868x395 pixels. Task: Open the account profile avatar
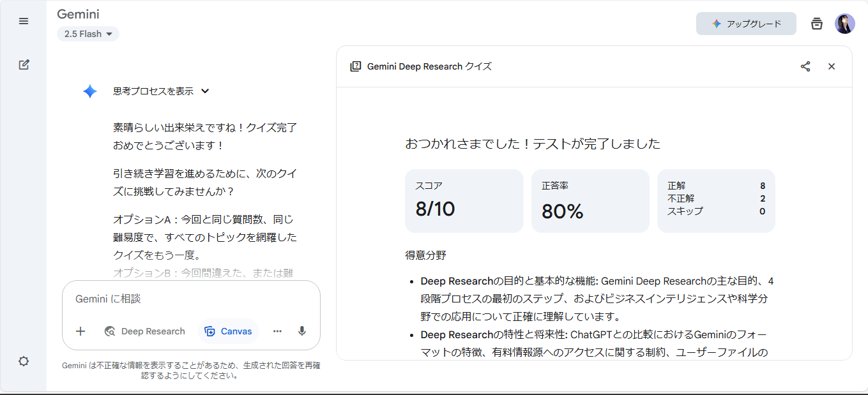[845, 24]
